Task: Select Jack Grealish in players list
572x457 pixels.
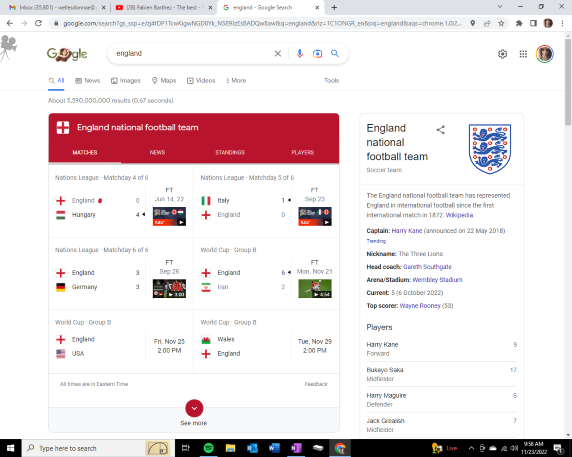Action: (441, 425)
